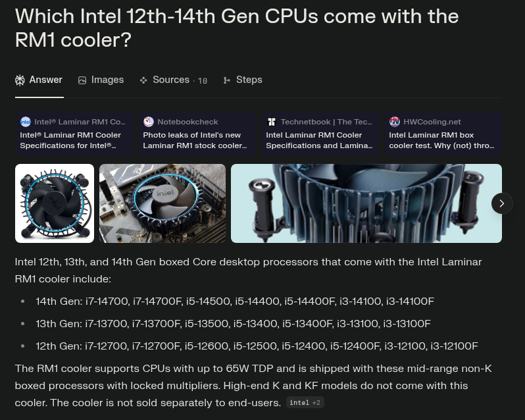View the wide close-up cooler fins image
The height and width of the screenshot is (420, 525).
coord(366,203)
